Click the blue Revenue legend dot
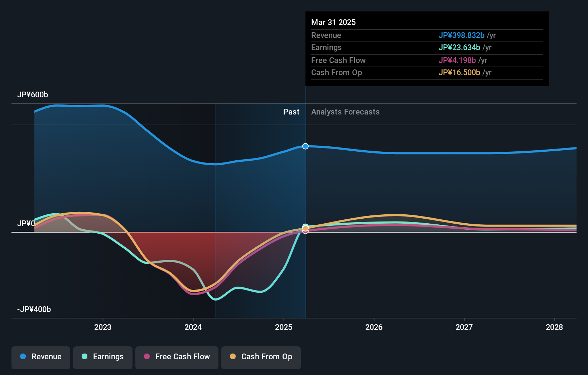Viewport: 588px width, 375px height. pyautogui.click(x=23, y=357)
